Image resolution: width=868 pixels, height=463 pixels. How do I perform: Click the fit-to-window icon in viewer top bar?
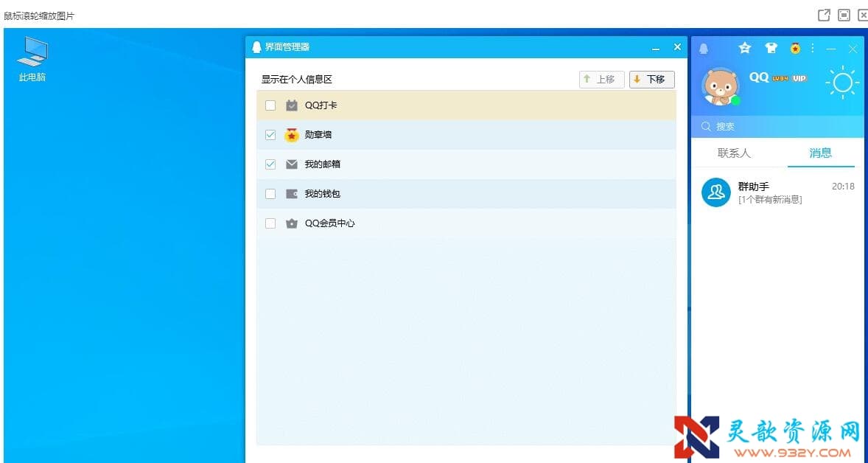(844, 15)
